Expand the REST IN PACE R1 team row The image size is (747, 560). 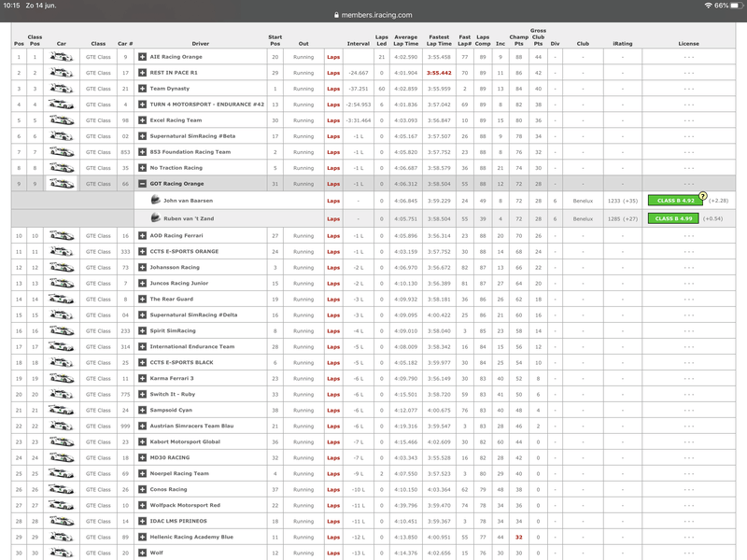142,73
